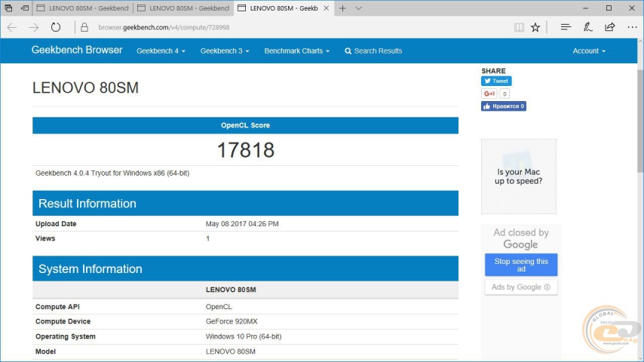The width and height of the screenshot is (644, 362).
Task: Select the OpenCL score value 17818
Action: click(x=246, y=150)
